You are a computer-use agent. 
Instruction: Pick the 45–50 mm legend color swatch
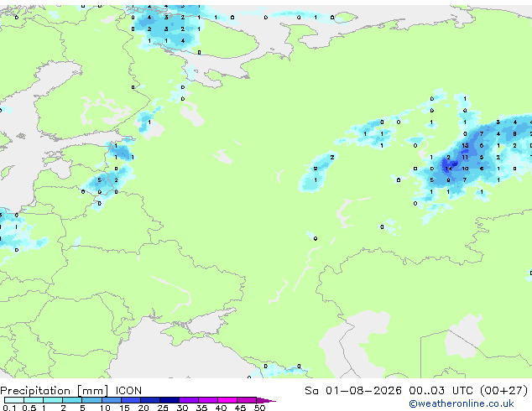(x=247, y=400)
